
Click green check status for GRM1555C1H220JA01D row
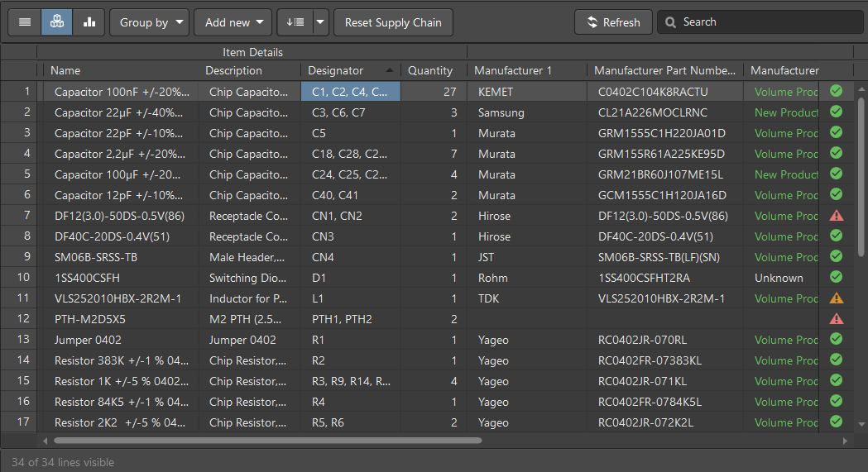836,132
